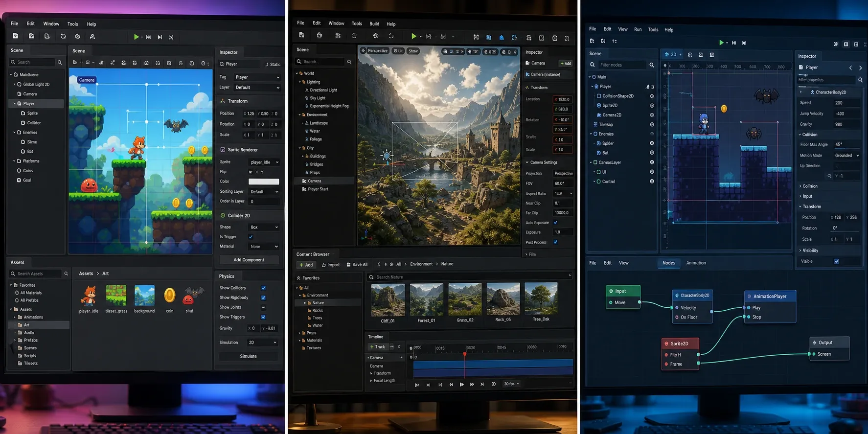868x434 pixels.
Task: Click the two-column layout icon in right editor toolbar
Action: [846, 44]
